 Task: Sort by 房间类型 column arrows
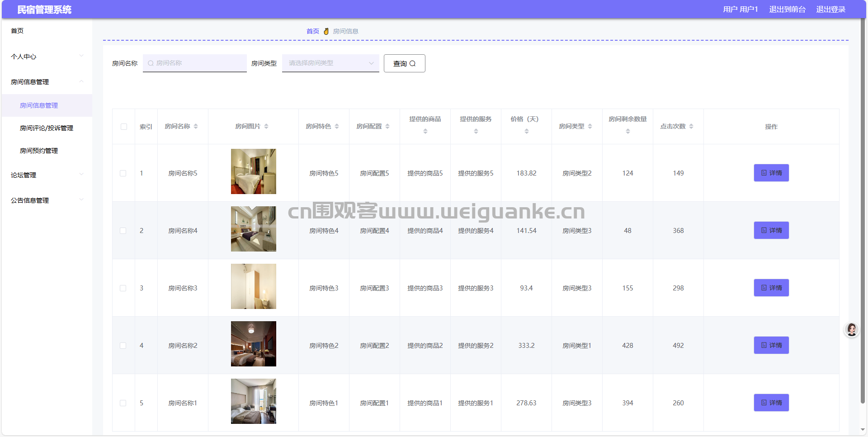[x=590, y=127]
